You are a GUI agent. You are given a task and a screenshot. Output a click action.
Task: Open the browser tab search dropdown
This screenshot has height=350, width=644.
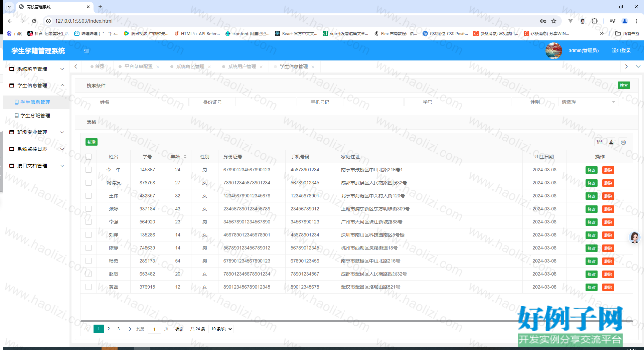pos(9,7)
